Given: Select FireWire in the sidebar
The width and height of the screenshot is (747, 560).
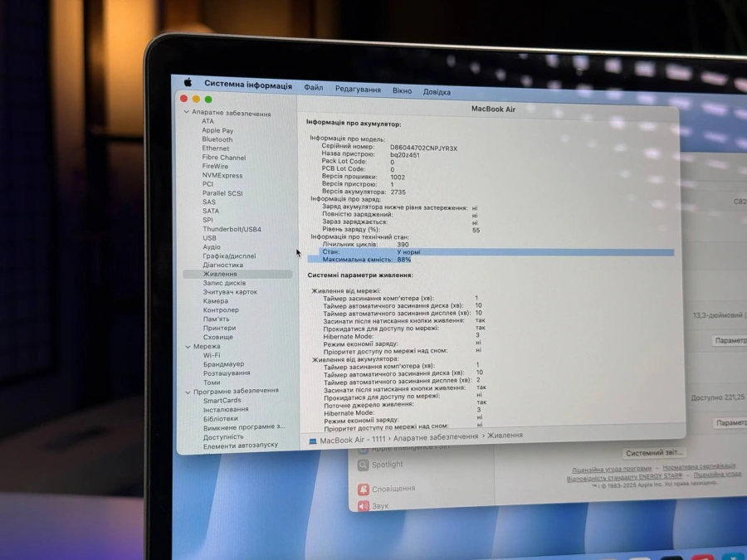Looking at the screenshot, I should [x=215, y=166].
